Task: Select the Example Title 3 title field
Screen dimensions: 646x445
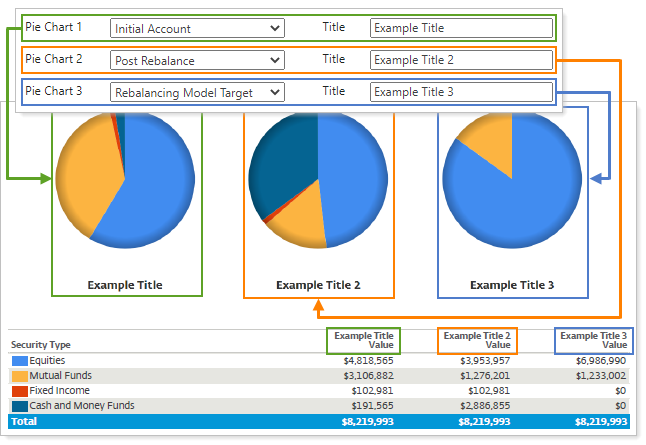Action: 461,93
